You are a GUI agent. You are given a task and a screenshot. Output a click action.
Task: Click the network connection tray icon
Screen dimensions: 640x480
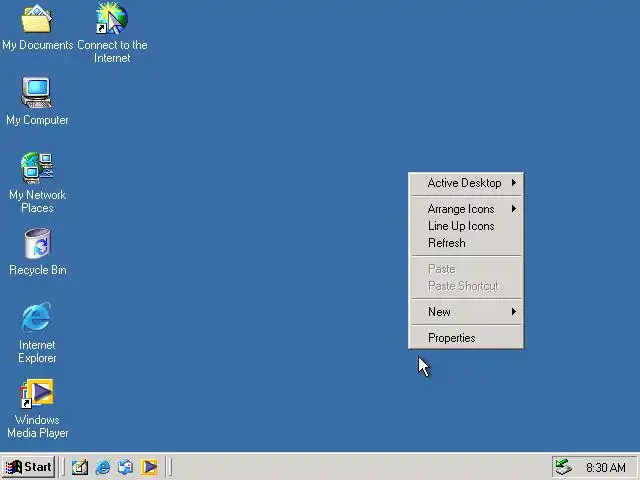click(564, 467)
